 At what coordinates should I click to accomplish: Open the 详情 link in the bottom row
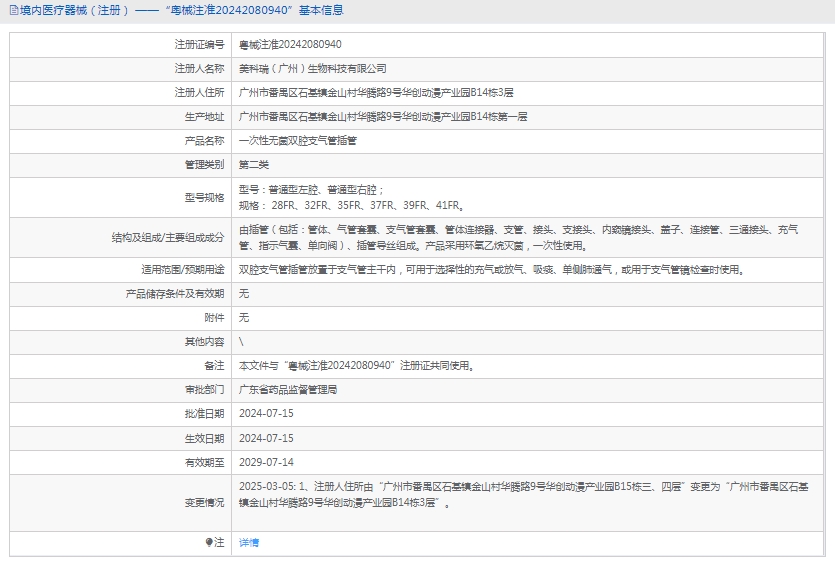[249, 542]
